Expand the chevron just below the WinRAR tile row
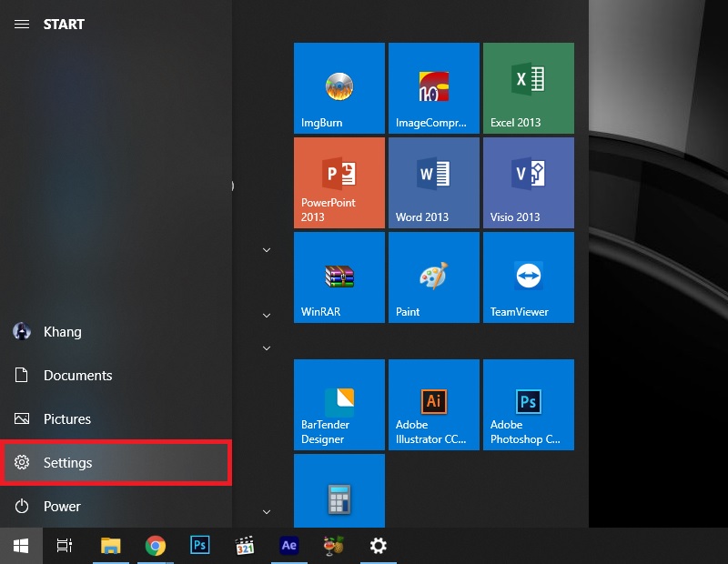 (267, 348)
